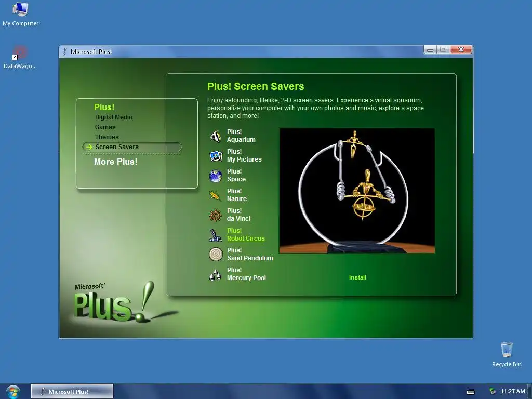This screenshot has width=532, height=399.
Task: Click the Plus! Aquarium fish icon
Action: click(216, 136)
